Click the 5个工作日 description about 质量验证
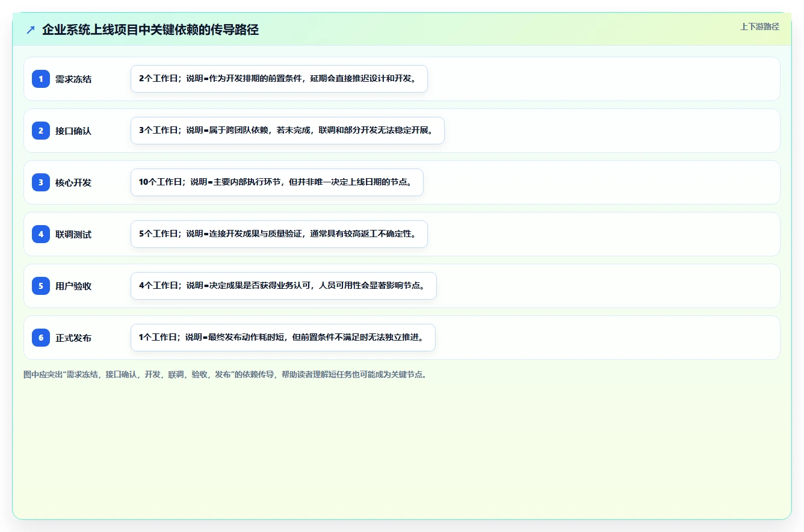 [x=279, y=234]
